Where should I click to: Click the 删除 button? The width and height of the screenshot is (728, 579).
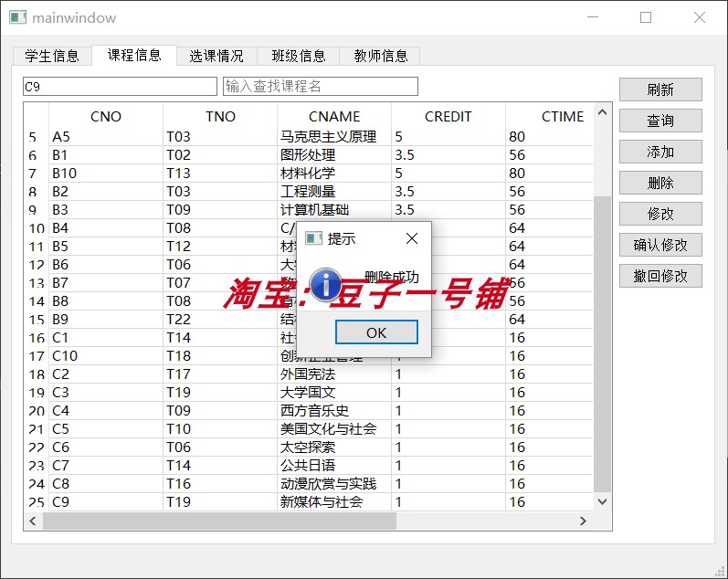(660, 183)
